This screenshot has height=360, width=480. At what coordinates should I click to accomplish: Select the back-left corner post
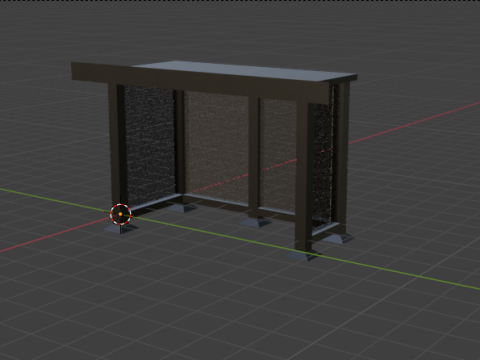coord(179,143)
